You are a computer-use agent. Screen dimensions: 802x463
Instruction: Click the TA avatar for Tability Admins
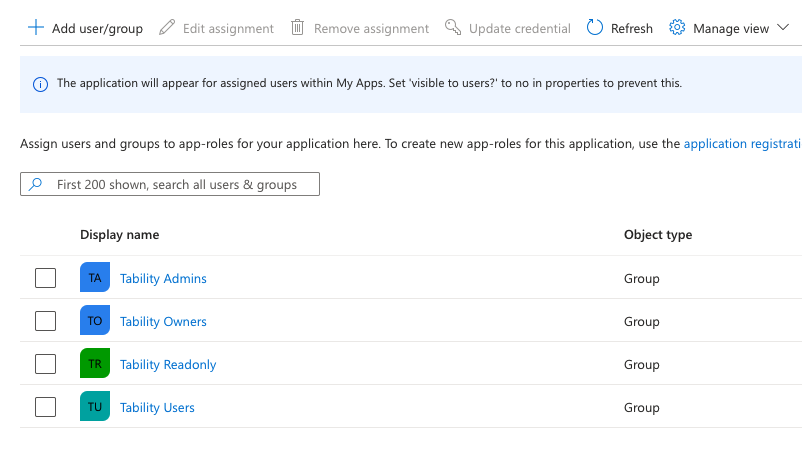click(95, 278)
